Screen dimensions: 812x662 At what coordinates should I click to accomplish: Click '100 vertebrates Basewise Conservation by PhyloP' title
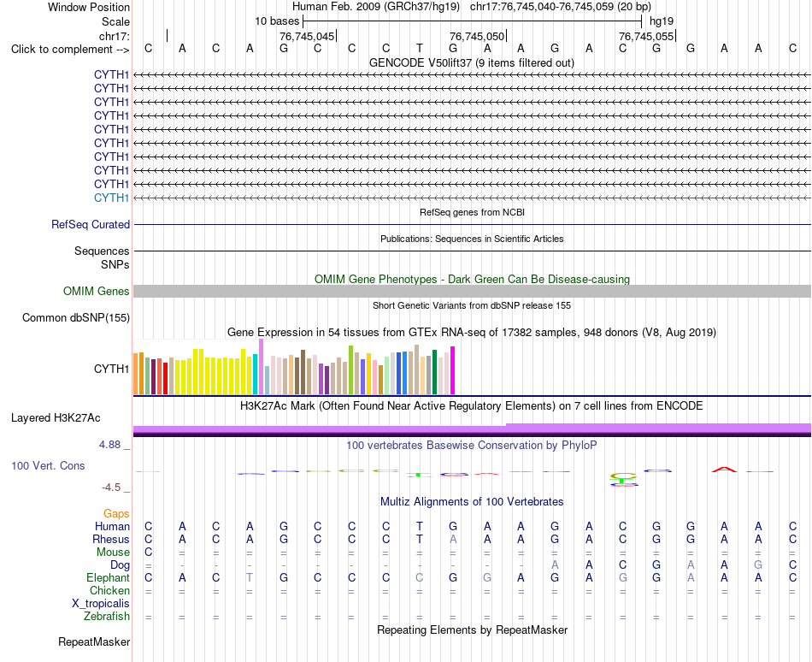[x=472, y=446]
